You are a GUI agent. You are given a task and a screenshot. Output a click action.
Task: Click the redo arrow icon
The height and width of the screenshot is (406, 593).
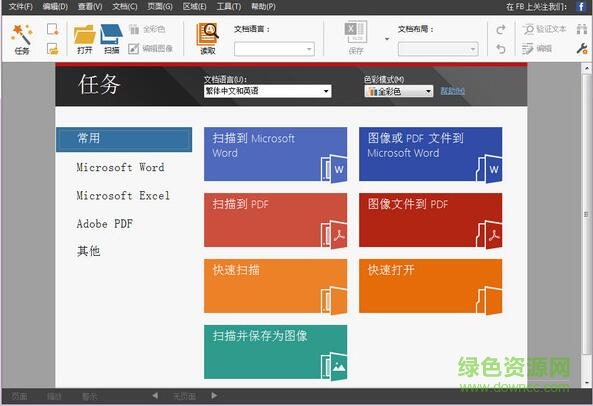[x=501, y=29]
